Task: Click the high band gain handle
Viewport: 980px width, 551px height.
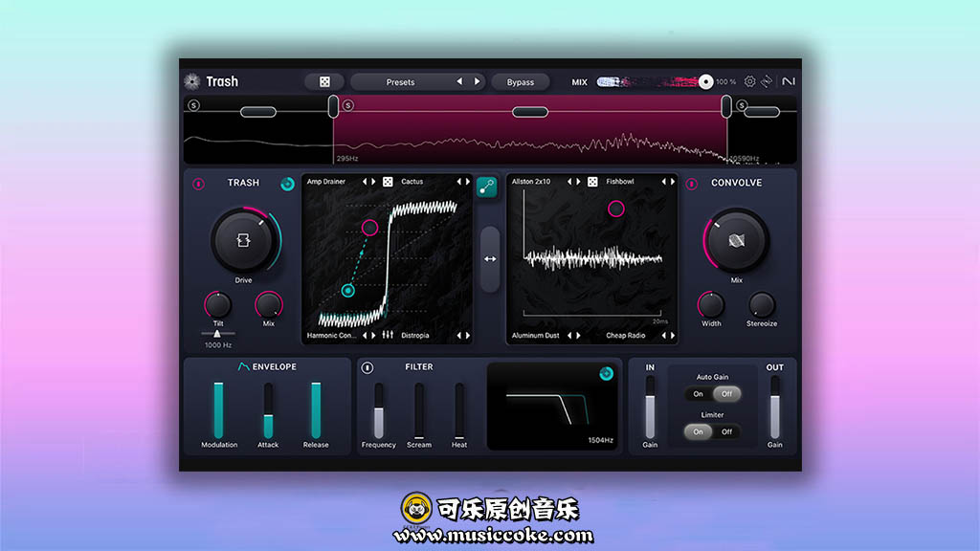Action: [x=762, y=112]
